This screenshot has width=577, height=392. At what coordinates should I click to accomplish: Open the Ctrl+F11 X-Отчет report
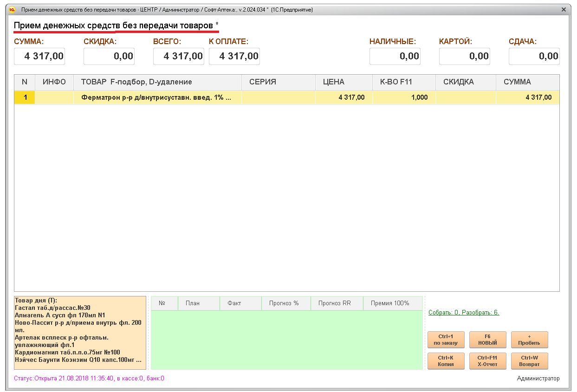[487, 361]
